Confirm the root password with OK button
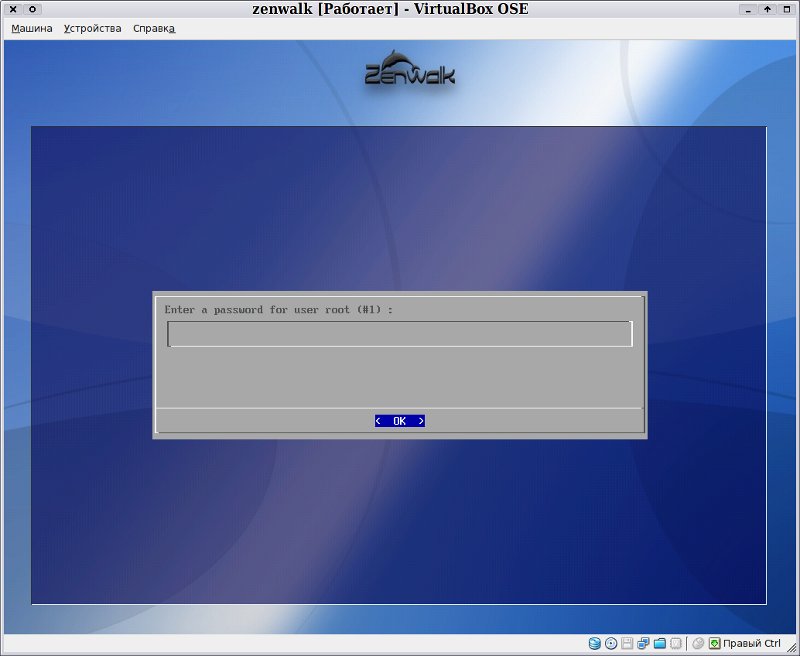The width and height of the screenshot is (800, 656). (x=399, y=421)
